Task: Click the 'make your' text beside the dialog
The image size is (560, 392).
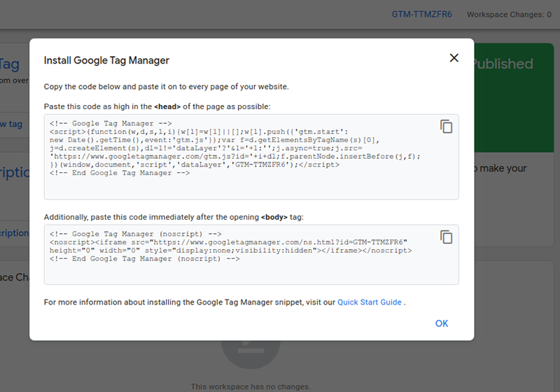Action: point(503,168)
